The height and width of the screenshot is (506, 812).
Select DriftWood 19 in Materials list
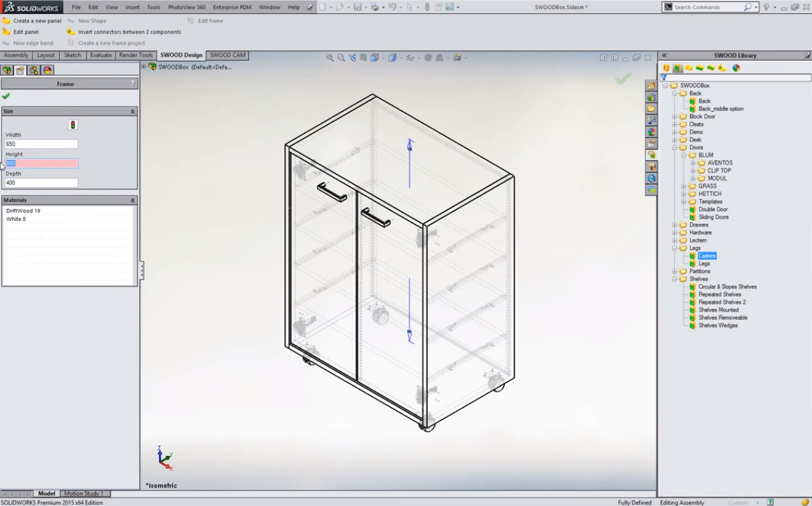23,210
